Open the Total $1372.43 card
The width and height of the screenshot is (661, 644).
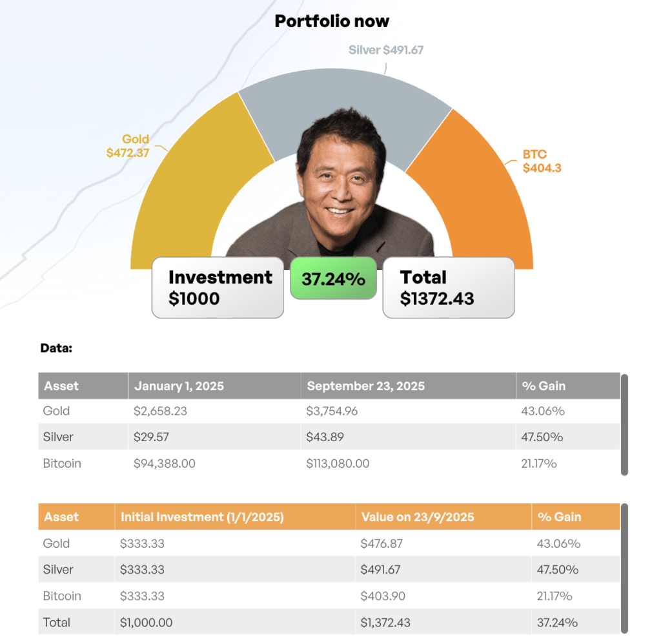click(449, 287)
